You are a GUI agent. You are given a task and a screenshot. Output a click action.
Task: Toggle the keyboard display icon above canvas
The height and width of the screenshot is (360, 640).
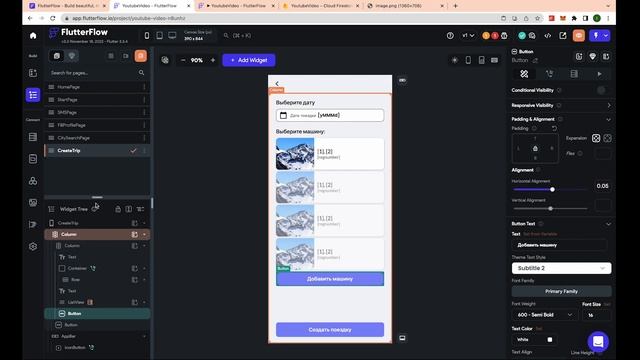[x=494, y=60]
